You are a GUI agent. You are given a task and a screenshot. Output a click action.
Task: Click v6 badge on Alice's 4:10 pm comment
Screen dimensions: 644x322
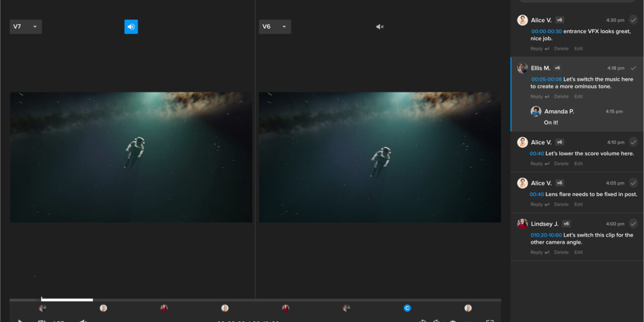point(559,142)
